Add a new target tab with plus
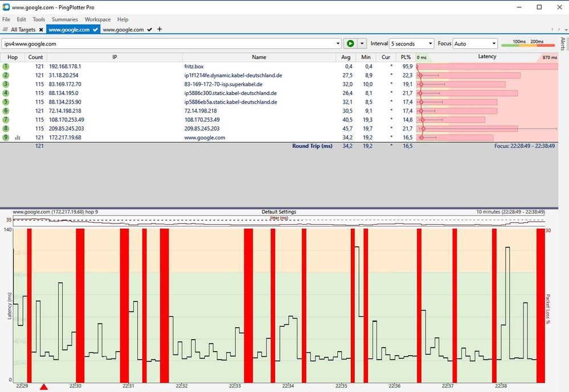 (x=159, y=29)
